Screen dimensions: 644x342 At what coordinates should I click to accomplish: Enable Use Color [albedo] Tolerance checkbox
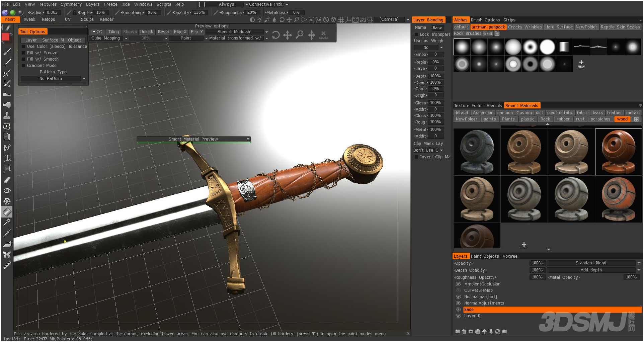tap(23, 47)
